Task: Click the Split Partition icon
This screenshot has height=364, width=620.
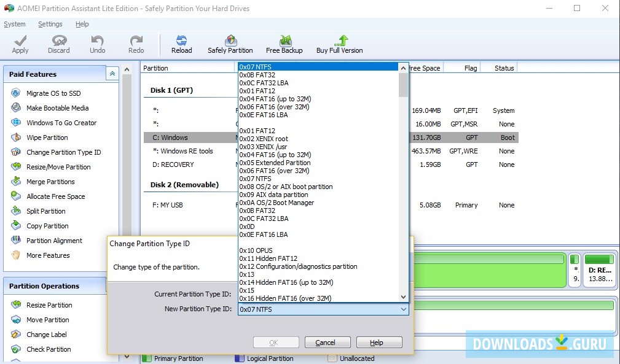Action: coord(16,211)
